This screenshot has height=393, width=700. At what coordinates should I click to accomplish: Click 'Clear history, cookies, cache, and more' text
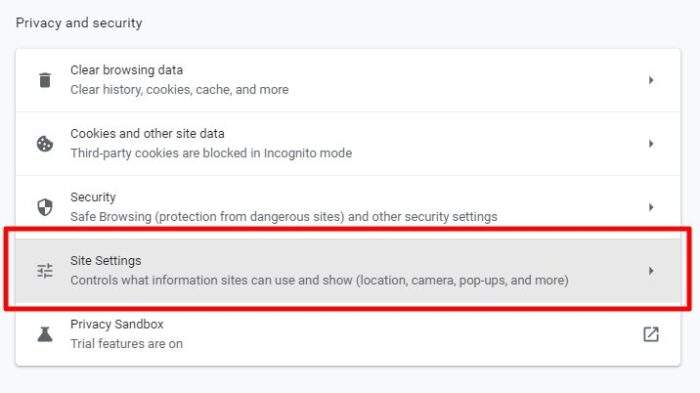click(179, 90)
